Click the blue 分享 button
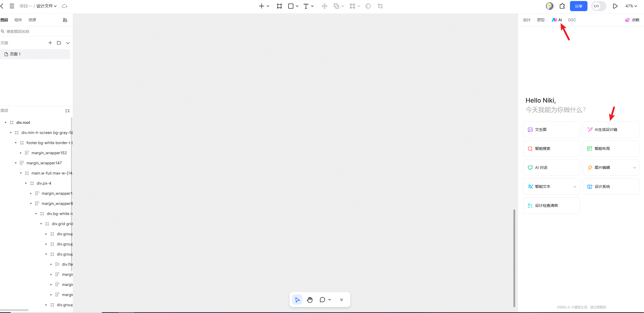The image size is (644, 313). [x=578, y=6]
